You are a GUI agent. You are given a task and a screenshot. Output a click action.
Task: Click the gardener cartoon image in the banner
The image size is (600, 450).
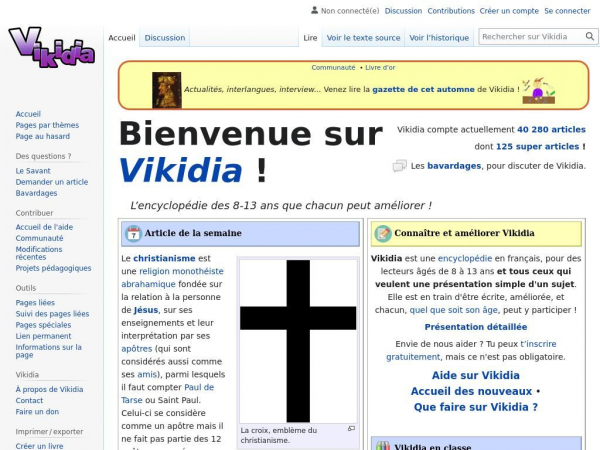coord(539,90)
